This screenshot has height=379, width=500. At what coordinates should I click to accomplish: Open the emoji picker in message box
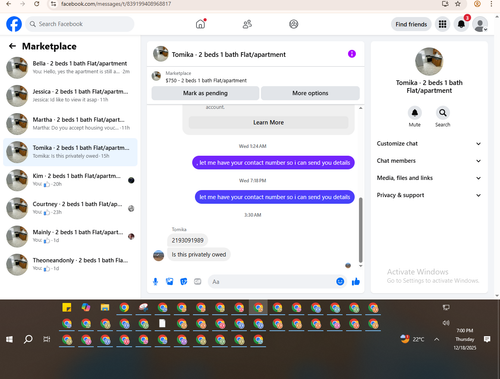[x=340, y=282]
